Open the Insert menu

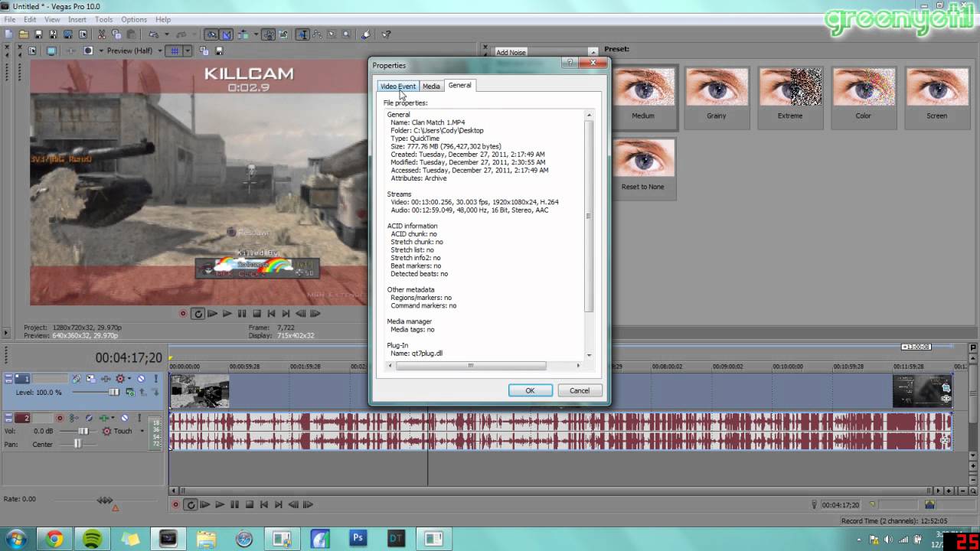(77, 19)
